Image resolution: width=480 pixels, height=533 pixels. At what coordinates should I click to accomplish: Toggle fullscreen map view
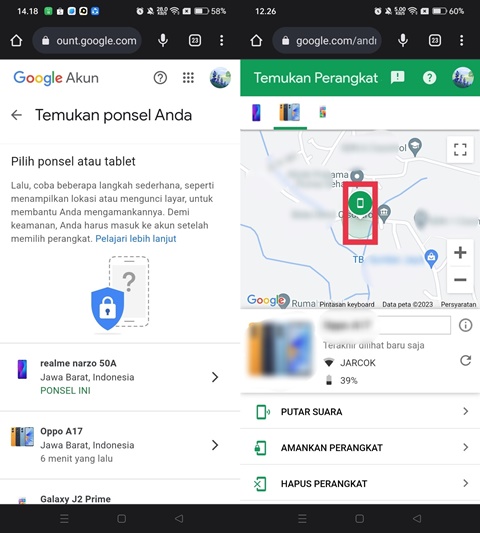(460, 150)
